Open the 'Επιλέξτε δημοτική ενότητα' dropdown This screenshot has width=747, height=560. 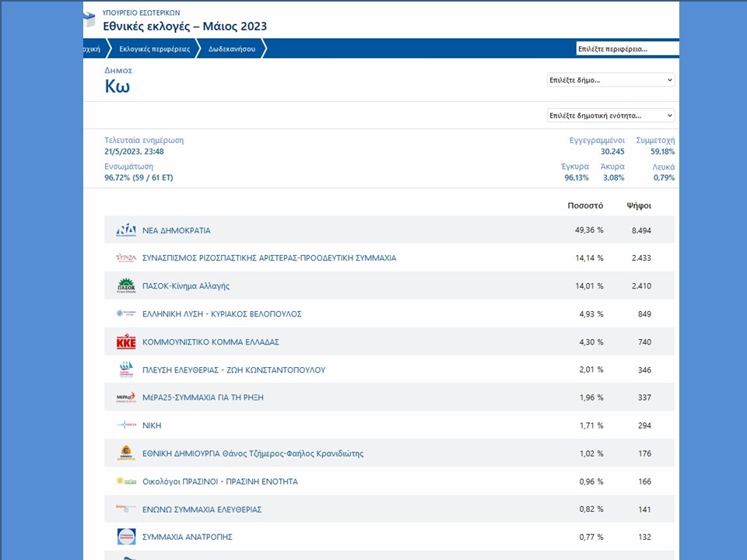[611, 116]
